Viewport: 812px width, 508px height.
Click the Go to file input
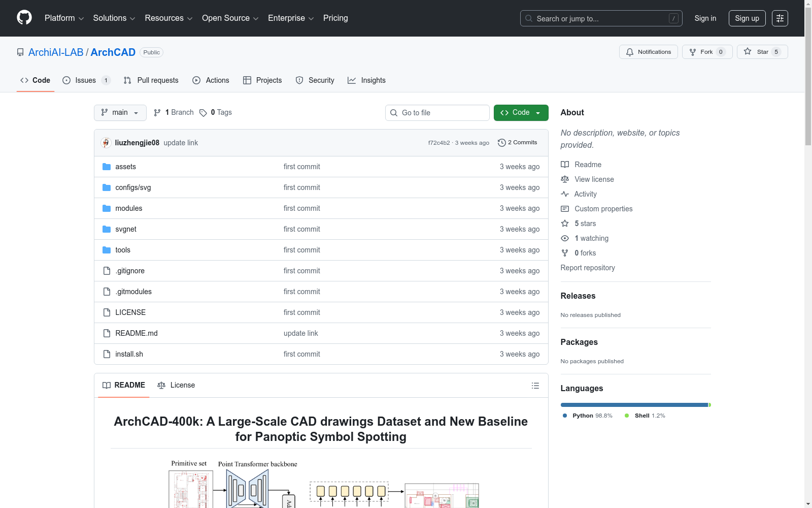437,113
